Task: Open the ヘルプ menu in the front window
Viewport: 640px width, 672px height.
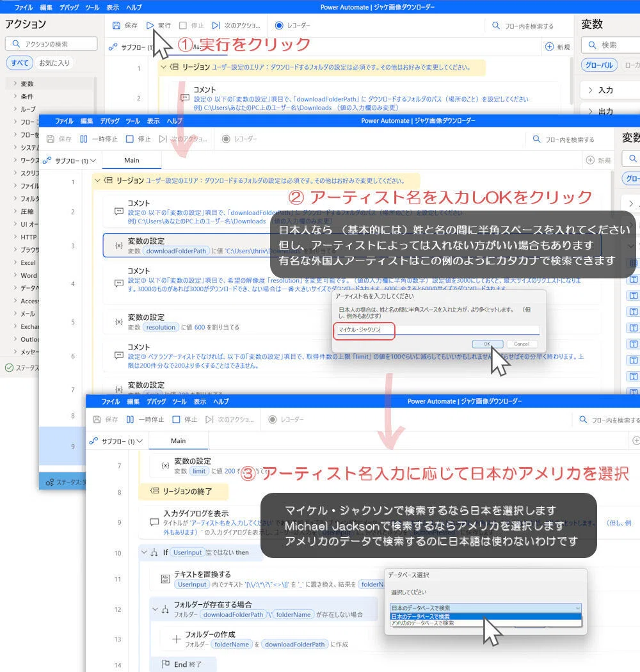Action: point(221,401)
